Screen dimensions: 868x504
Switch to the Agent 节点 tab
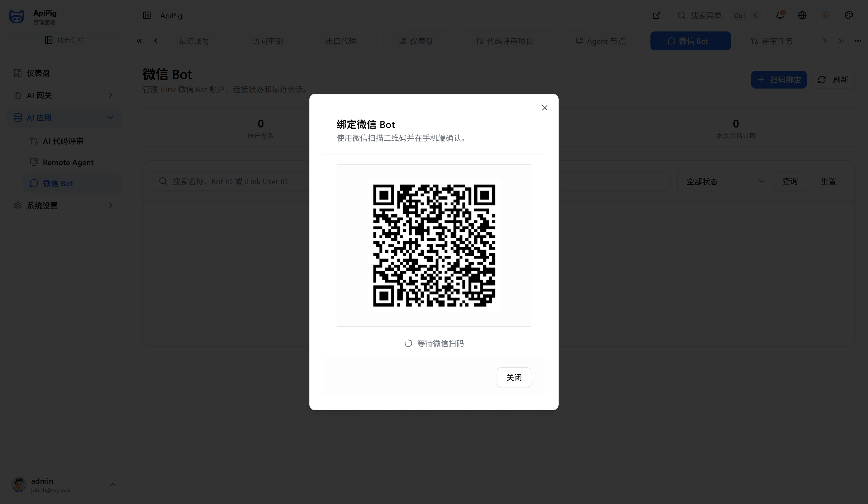coord(600,41)
